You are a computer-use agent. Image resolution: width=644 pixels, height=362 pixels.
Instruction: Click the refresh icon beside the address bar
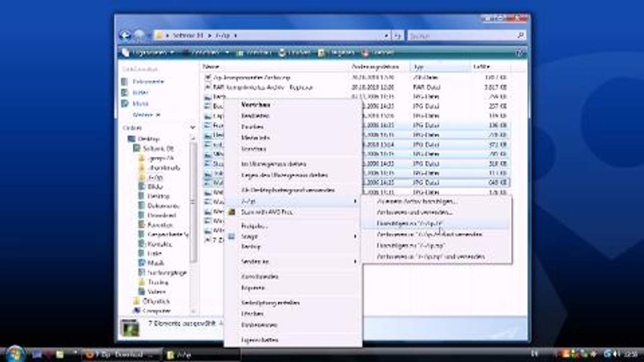tap(397, 36)
